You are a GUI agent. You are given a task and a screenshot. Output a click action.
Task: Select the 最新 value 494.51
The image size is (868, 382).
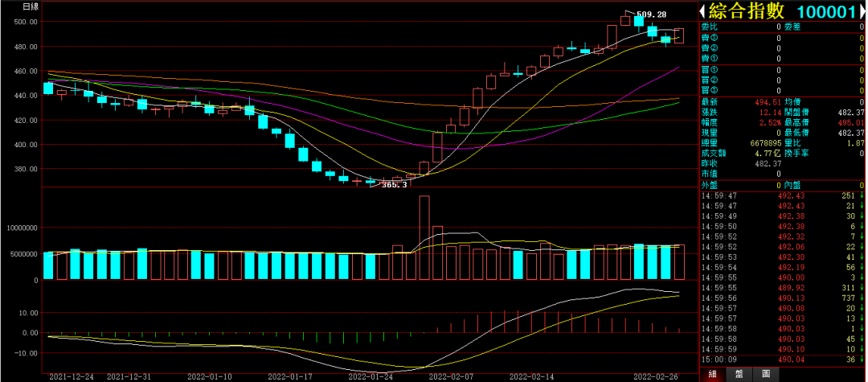[768, 102]
